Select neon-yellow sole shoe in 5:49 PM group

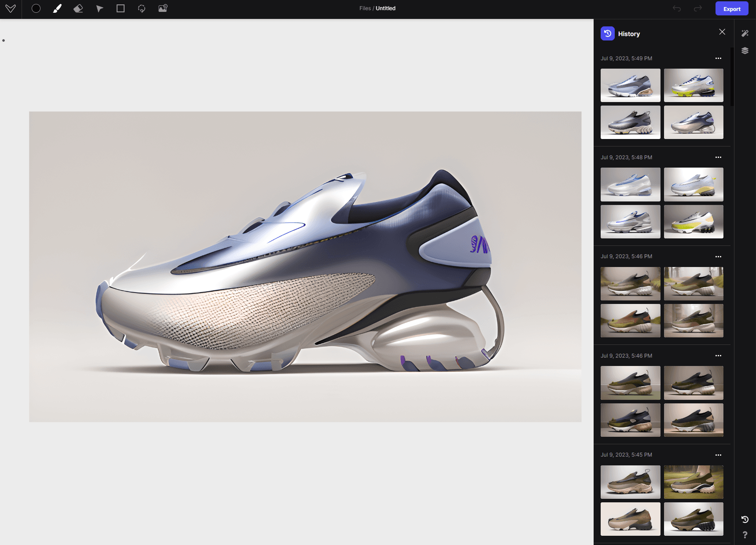click(694, 85)
